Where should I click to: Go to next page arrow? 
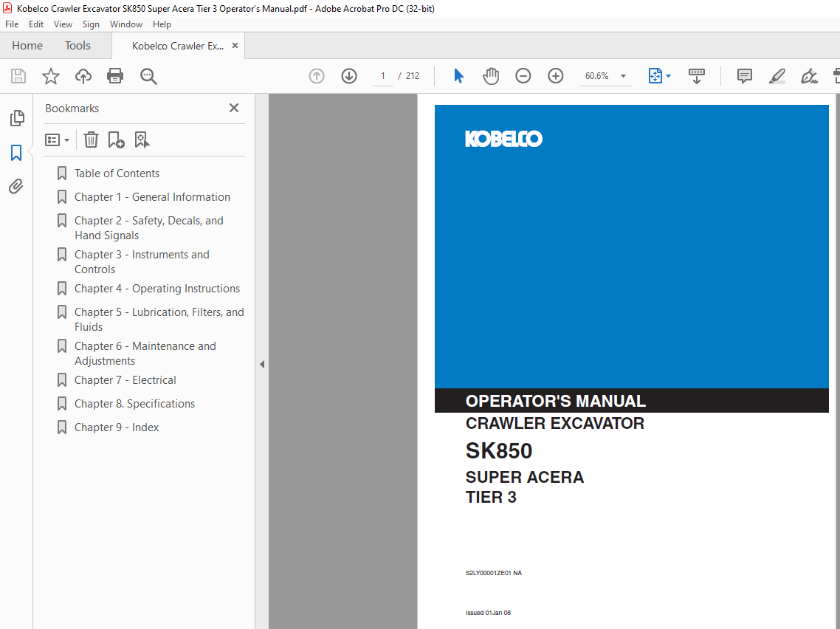point(349,76)
